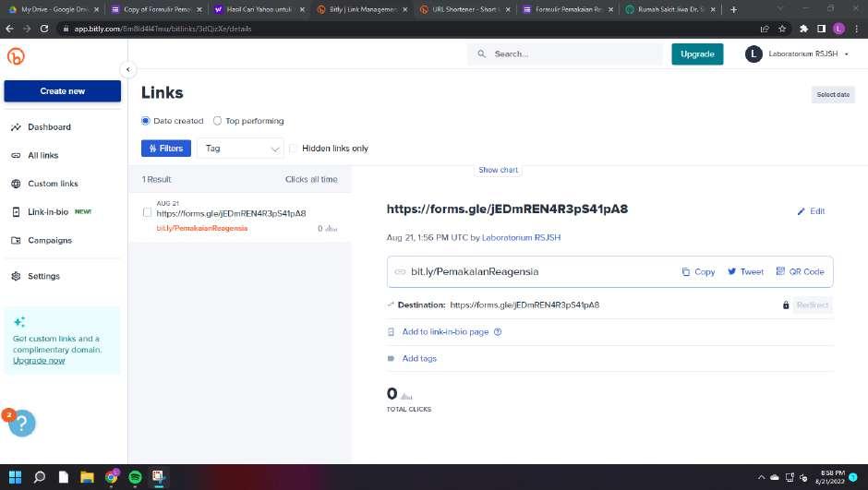Click the Tweet button
The image size is (868, 490).
pos(746,272)
